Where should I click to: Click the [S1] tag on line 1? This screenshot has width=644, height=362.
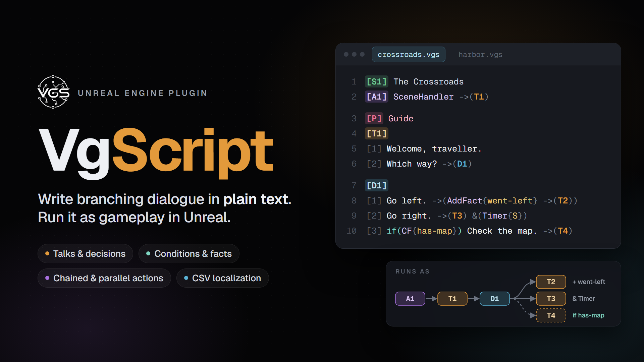pyautogui.click(x=377, y=81)
